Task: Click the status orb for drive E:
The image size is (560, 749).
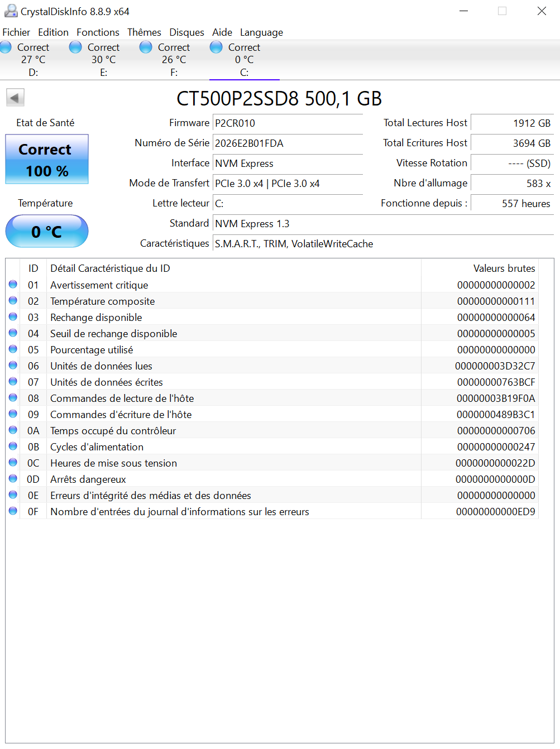Action: point(75,47)
